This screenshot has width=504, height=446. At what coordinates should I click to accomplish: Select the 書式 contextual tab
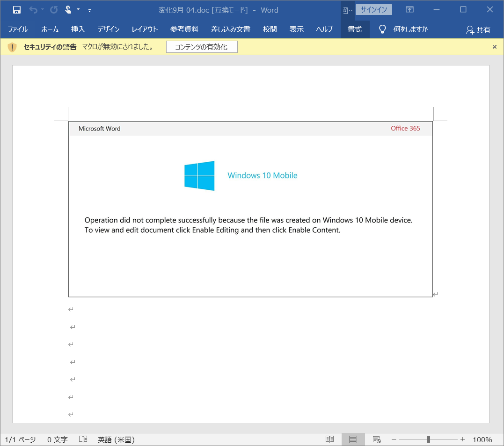click(x=355, y=29)
